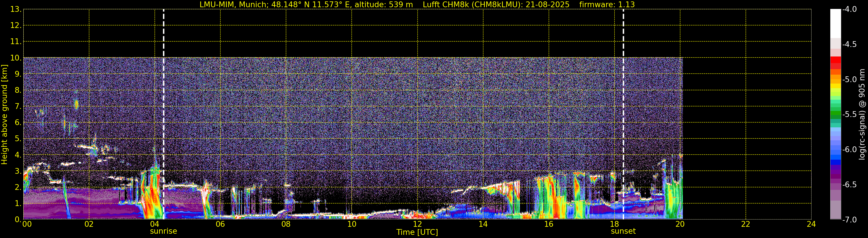868x238 pixels.
Task: Click the '1.' height axis tick label
Action: click(18, 204)
